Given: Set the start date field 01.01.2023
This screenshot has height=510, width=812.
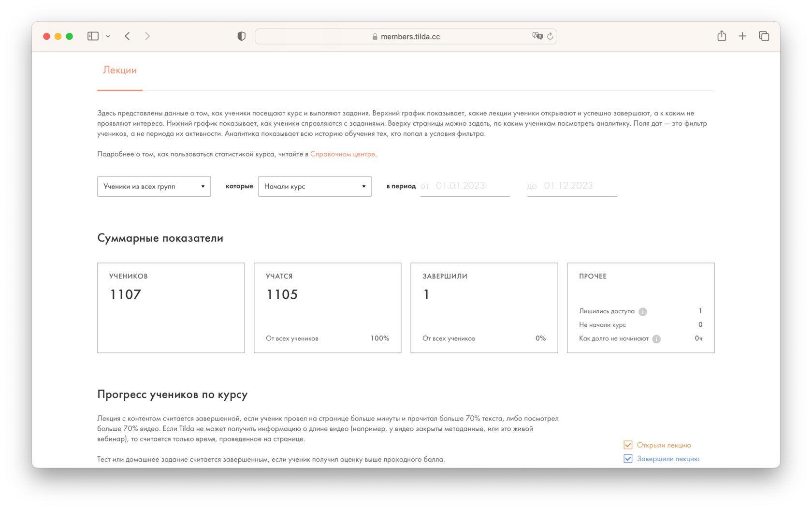Looking at the screenshot, I should click(465, 186).
